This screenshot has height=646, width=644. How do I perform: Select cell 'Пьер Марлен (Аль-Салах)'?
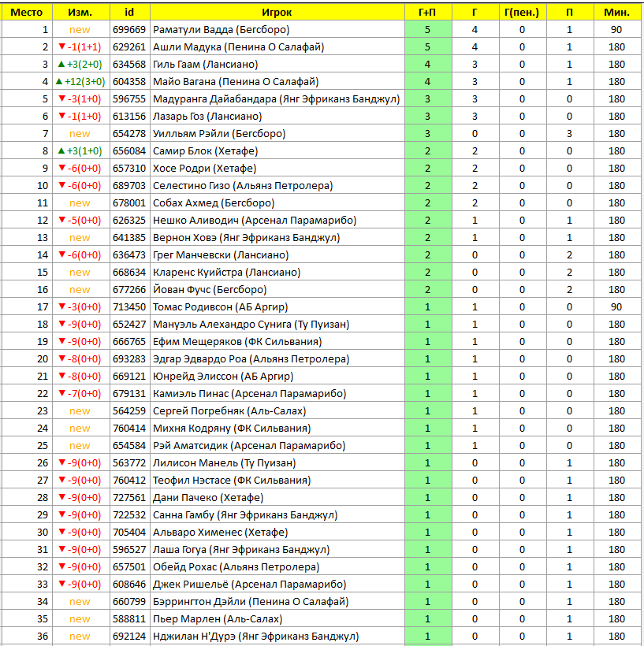point(277,618)
